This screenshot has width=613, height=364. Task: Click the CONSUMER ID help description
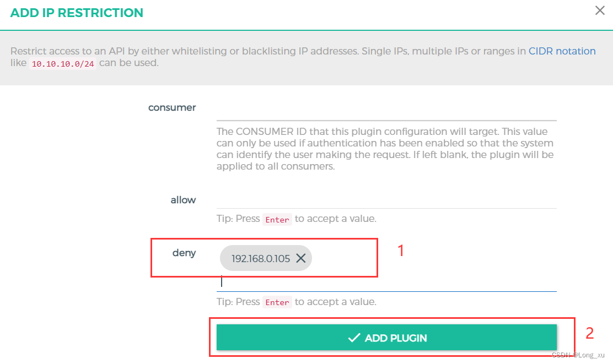click(x=385, y=149)
